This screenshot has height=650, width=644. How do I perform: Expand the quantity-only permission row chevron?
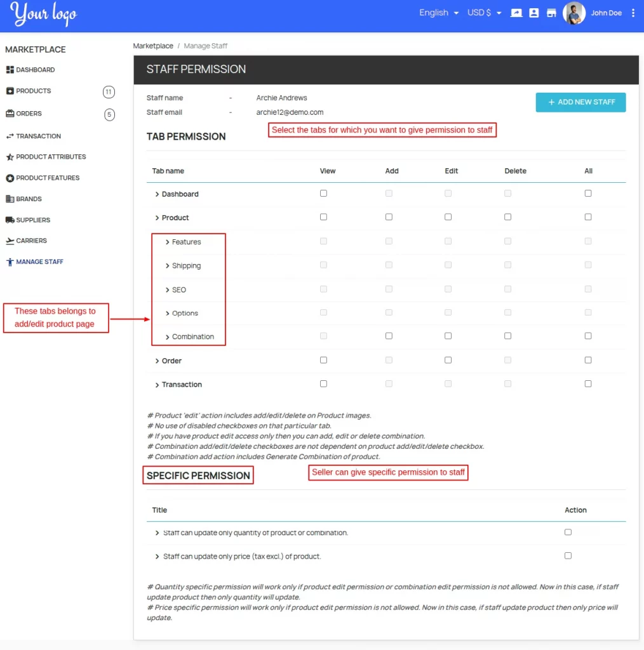click(x=157, y=533)
